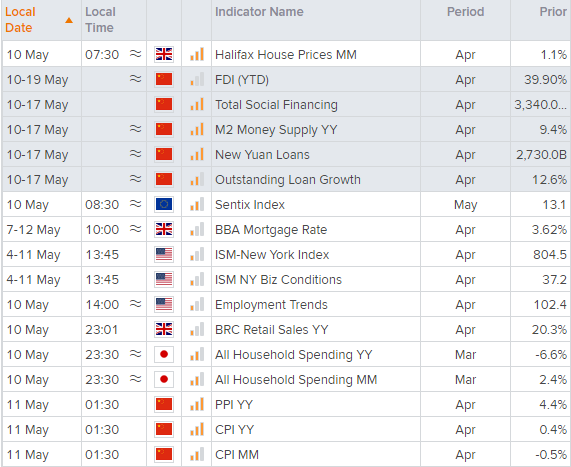Click the Prior column header

click(553, 12)
